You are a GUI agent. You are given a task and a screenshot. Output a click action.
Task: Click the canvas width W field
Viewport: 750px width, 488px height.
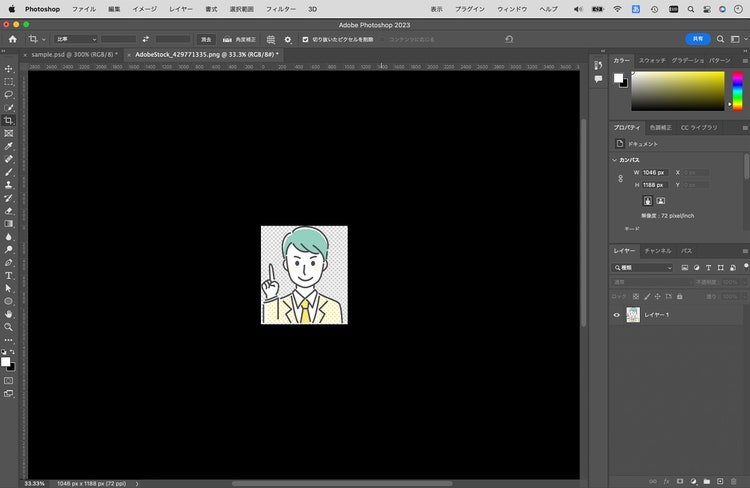pyautogui.click(x=655, y=172)
